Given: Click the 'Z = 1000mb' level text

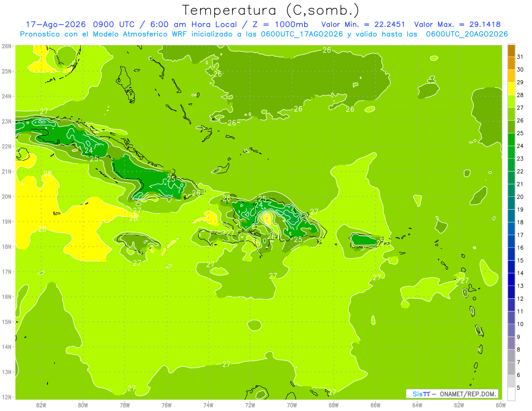Looking at the screenshot, I should (280, 24).
